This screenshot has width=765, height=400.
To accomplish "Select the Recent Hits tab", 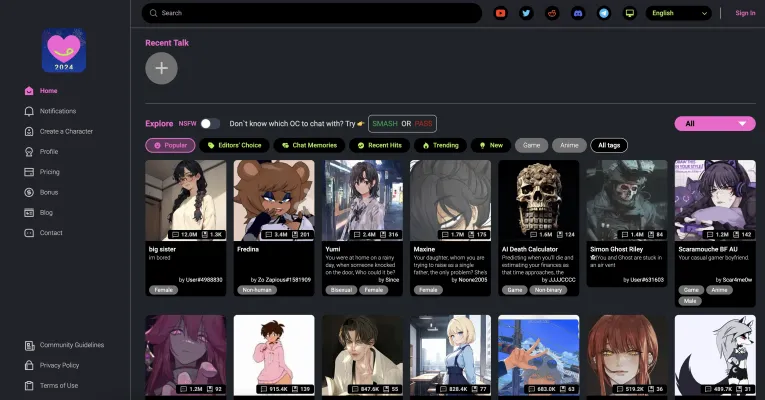I will [380, 145].
